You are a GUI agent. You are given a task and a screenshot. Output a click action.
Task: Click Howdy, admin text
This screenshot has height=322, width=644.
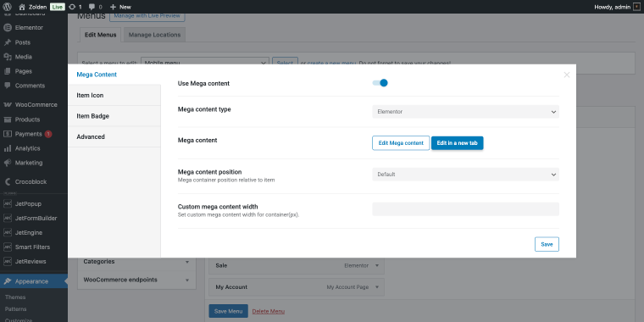pos(612,7)
